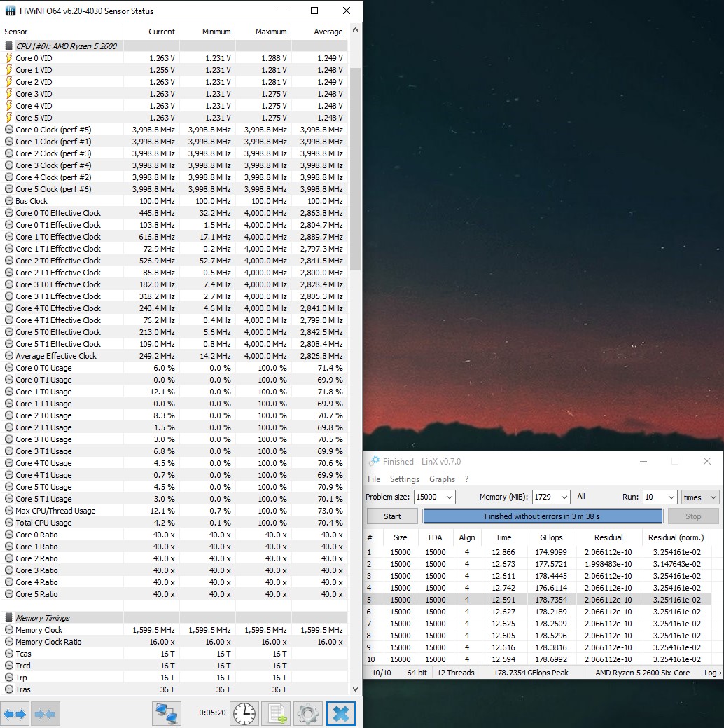724x728 pixels.
Task: Open the network remote monitoring icon
Action: pyautogui.click(x=166, y=713)
